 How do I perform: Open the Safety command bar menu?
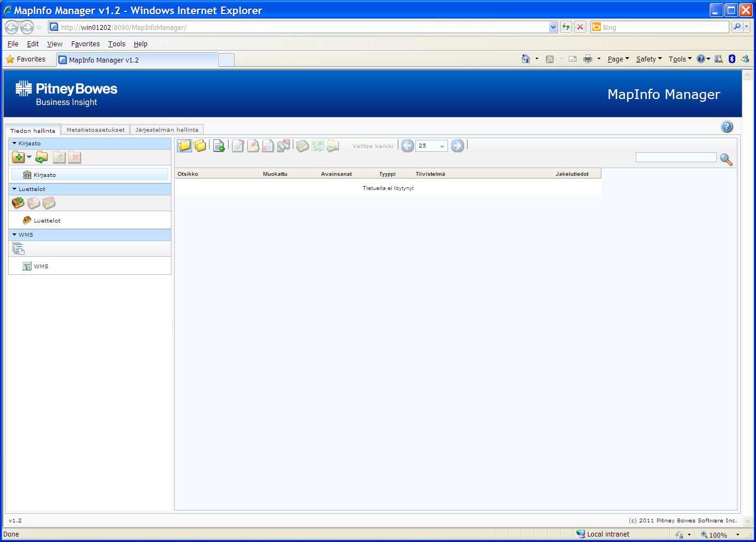[x=649, y=59]
